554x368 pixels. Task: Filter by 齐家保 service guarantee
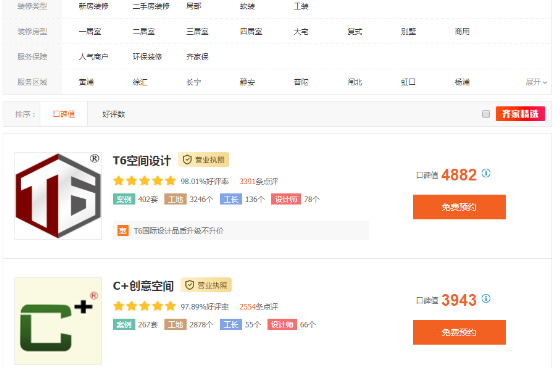tap(197, 57)
